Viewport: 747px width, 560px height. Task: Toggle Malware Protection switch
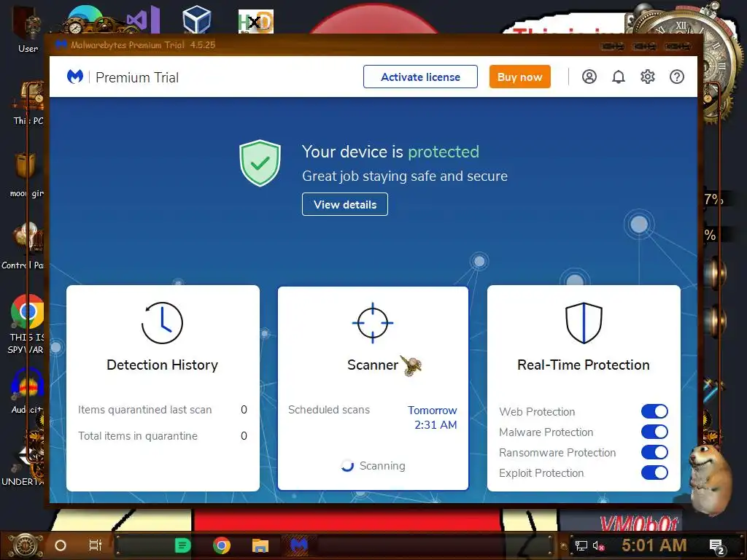pos(654,432)
